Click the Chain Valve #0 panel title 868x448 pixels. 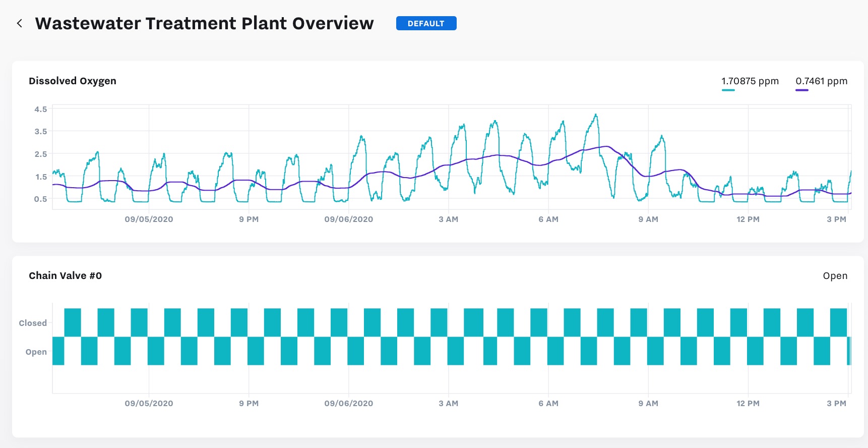65,275
